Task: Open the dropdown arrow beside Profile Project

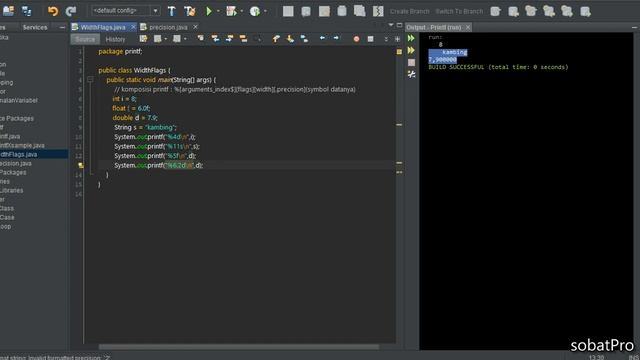Action: (265, 11)
